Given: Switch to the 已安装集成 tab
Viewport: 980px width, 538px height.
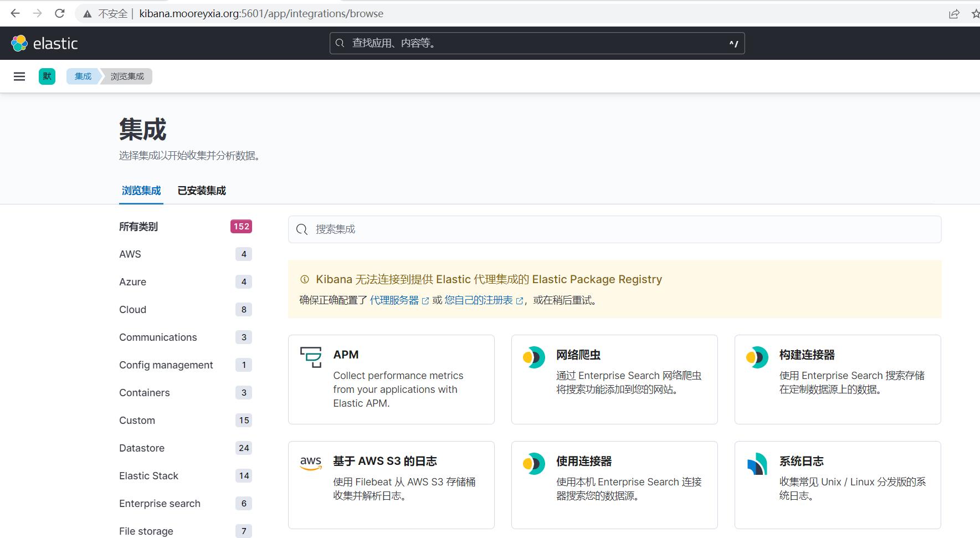Looking at the screenshot, I should click(x=202, y=191).
